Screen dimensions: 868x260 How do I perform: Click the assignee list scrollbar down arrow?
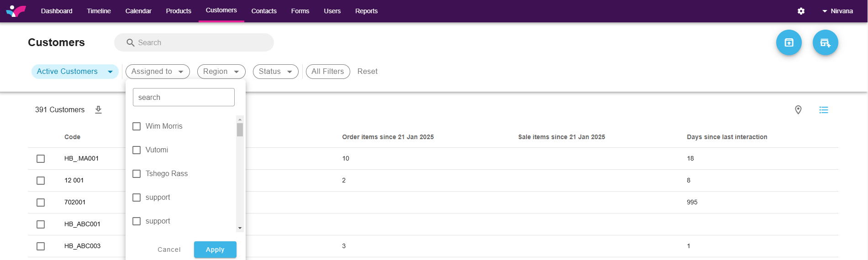[x=240, y=228]
